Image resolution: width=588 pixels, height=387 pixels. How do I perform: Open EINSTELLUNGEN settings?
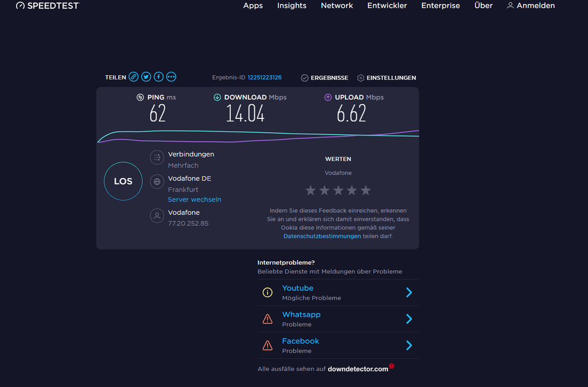pos(391,78)
